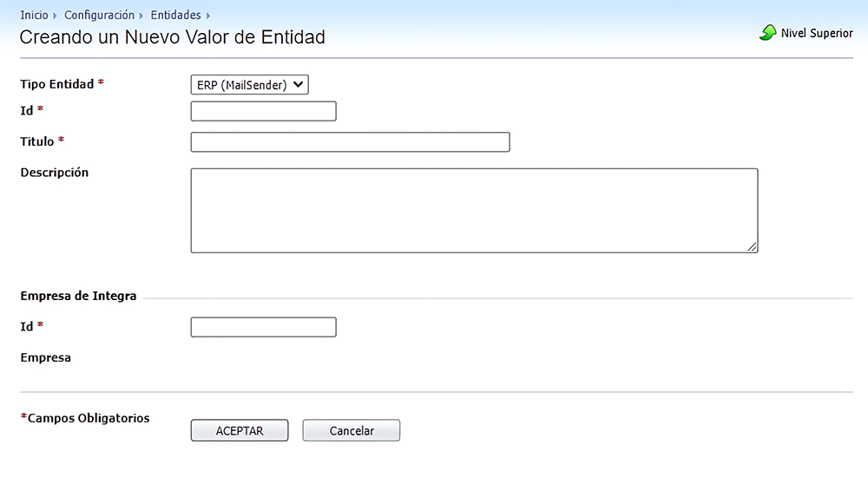
Task: Click into the Titulo text field
Action: coord(350,142)
